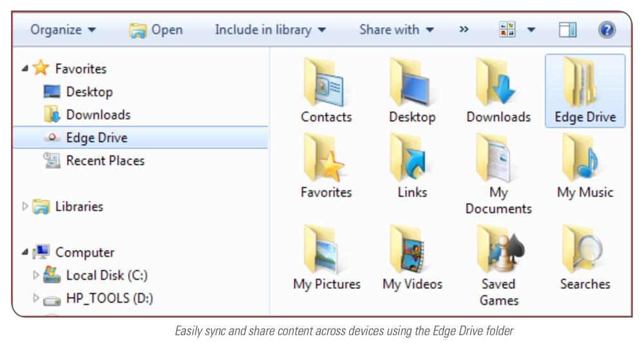Image resolution: width=644 pixels, height=343 pixels.
Task: Select Recent Places in the sidebar
Action: pyautogui.click(x=105, y=161)
